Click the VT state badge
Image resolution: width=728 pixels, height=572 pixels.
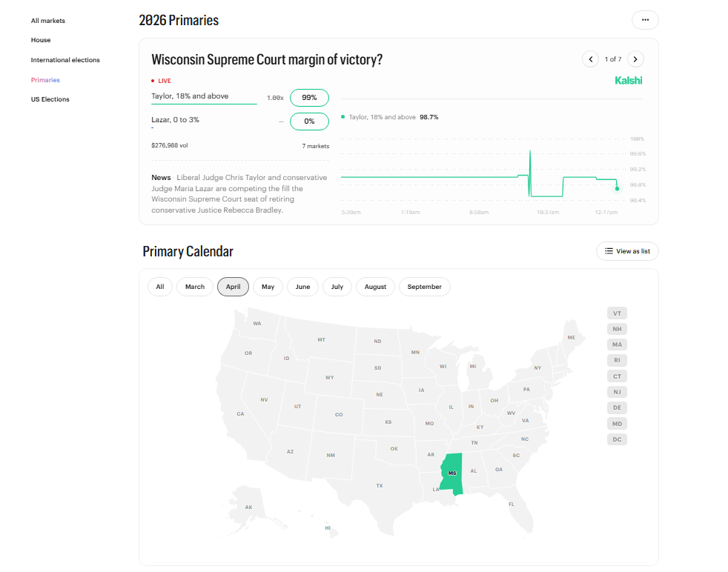pos(617,313)
